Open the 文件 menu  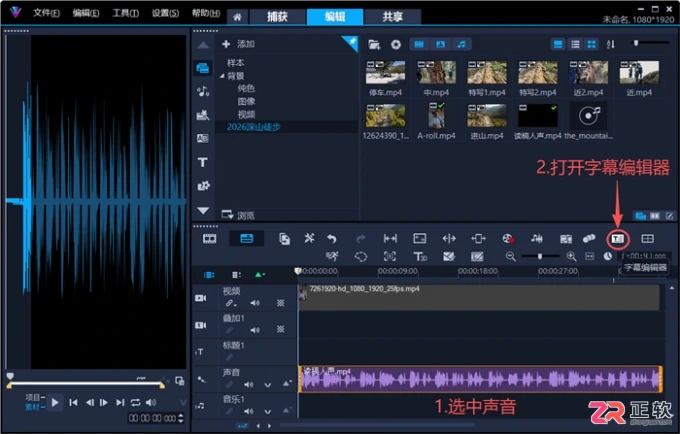[46, 13]
